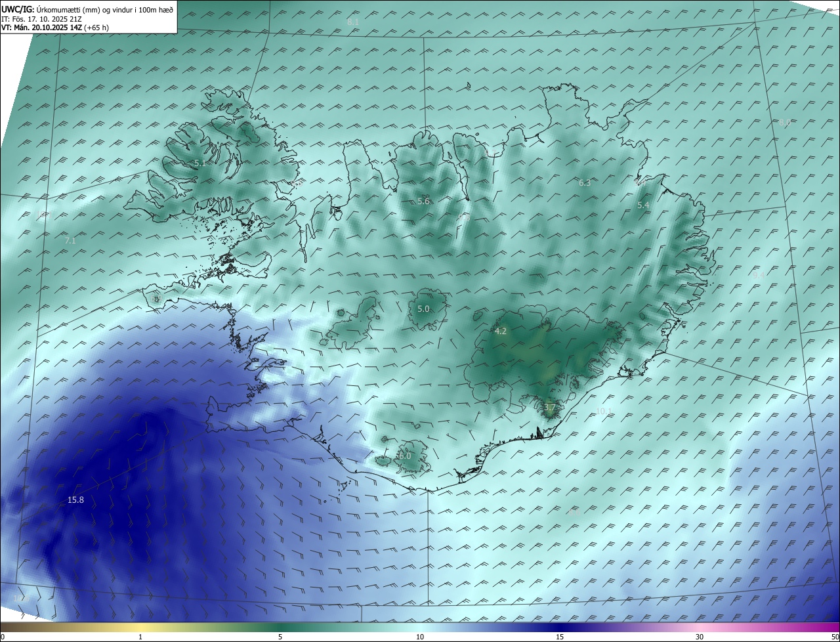Click the 5.1 value on the Westfjords

pos(200,163)
